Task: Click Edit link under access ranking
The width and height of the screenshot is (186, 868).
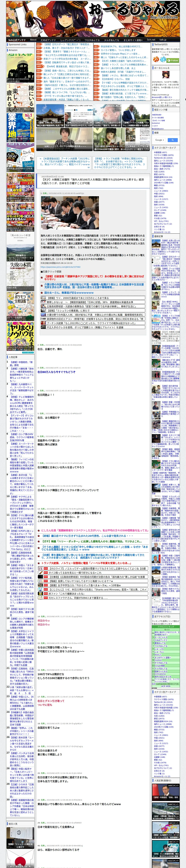Action: click(x=154, y=684)
